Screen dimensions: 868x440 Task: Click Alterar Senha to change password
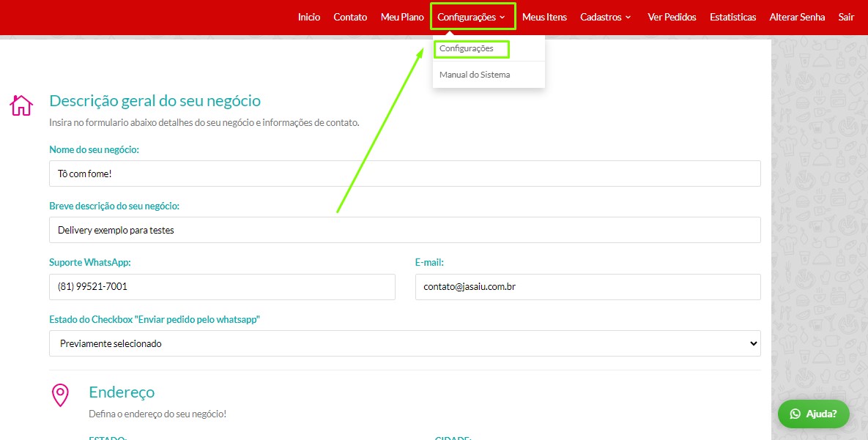(797, 17)
